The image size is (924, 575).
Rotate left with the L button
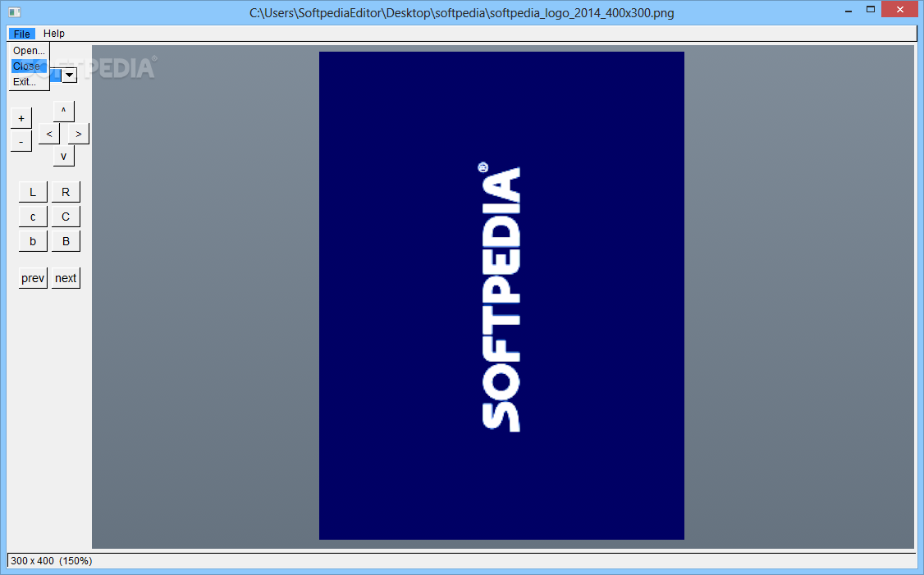pyautogui.click(x=33, y=192)
